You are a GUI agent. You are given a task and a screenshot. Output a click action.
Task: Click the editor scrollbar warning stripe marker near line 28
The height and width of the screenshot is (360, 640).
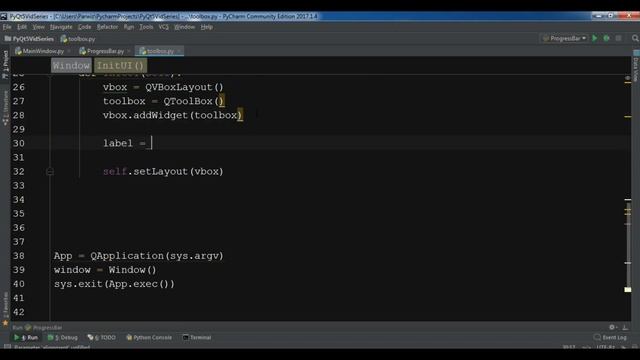628,117
